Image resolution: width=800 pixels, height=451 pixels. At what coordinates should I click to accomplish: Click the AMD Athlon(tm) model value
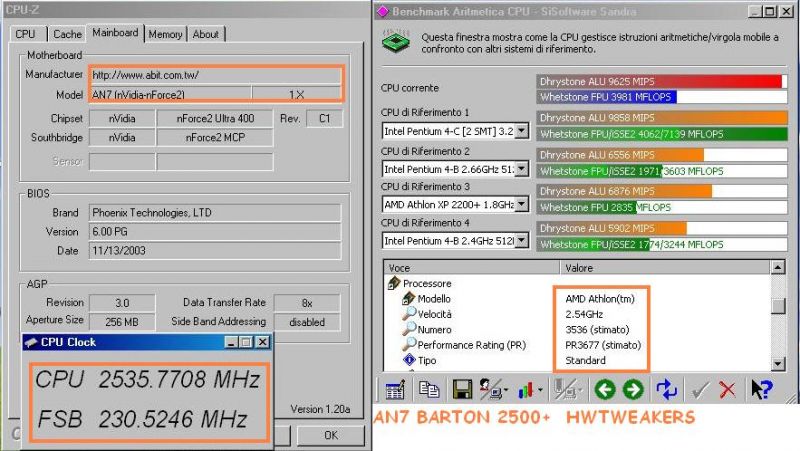pos(599,299)
